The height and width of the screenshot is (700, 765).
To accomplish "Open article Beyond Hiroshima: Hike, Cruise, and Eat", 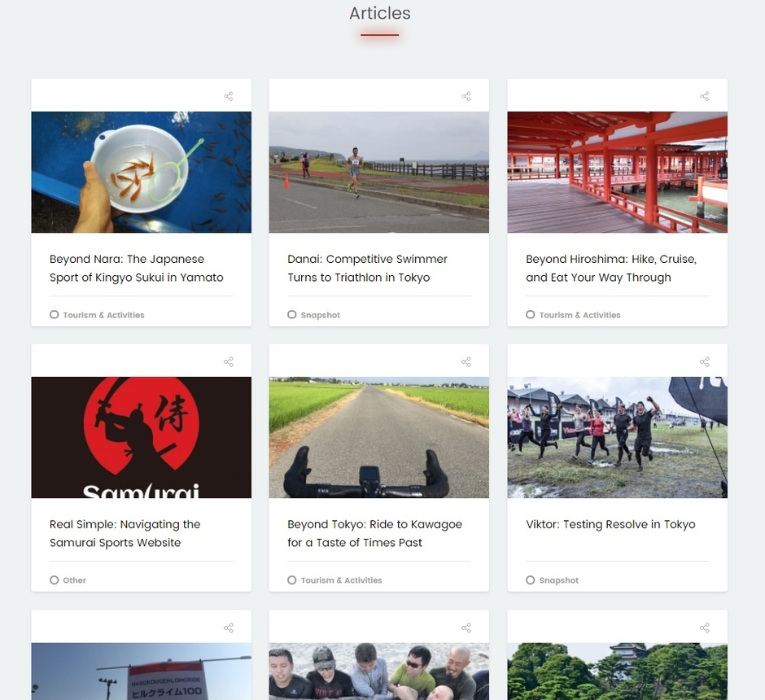I will coord(611,269).
